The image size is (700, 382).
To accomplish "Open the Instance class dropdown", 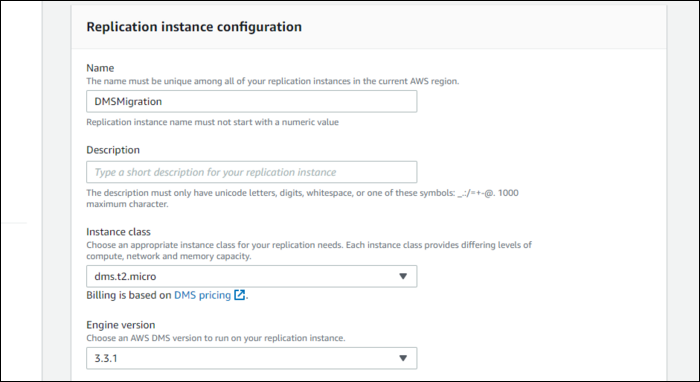I will tap(251, 276).
